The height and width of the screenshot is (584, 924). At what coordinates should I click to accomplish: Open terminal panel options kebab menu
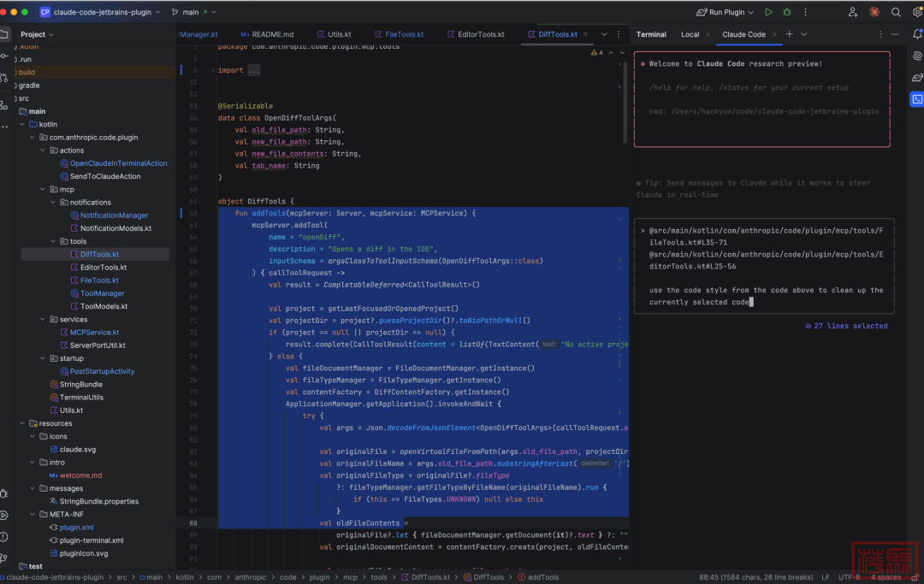pyautogui.click(x=880, y=34)
